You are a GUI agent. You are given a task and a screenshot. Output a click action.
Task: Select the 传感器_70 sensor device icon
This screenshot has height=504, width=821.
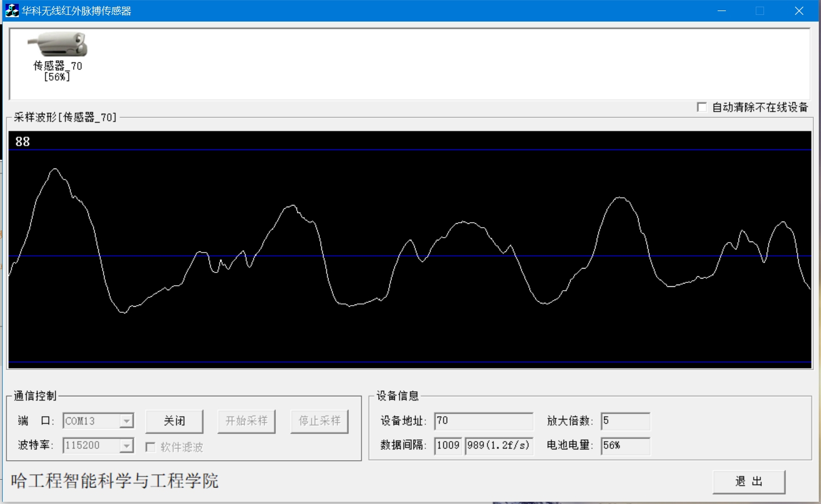click(57, 45)
